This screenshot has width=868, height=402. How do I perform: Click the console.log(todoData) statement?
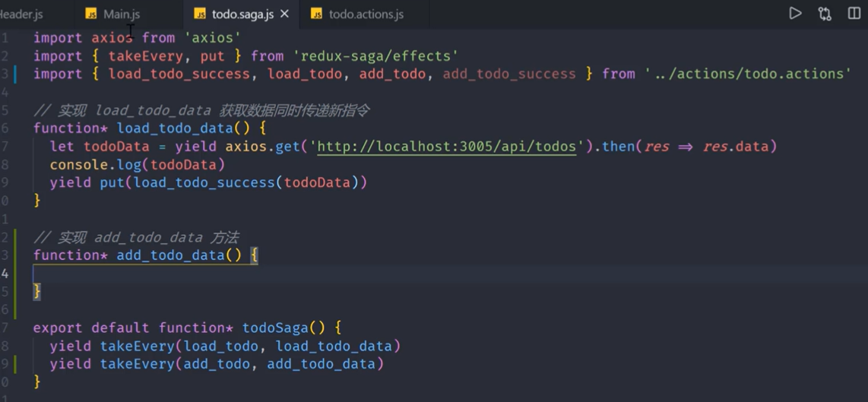click(x=138, y=165)
